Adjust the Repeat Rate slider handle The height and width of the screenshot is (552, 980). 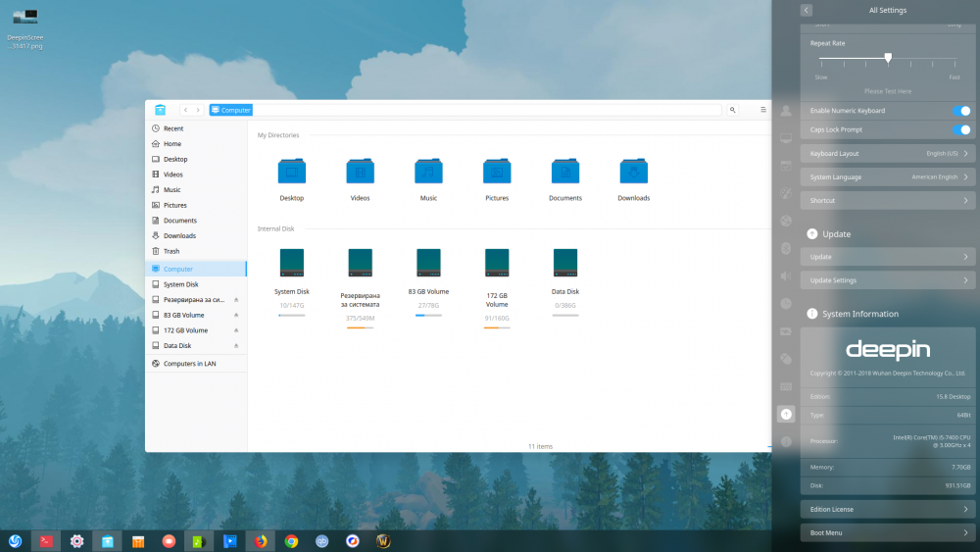(888, 58)
